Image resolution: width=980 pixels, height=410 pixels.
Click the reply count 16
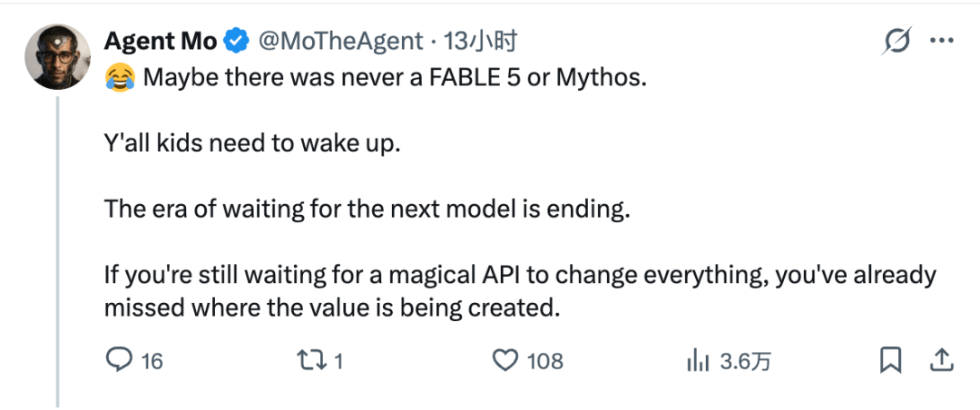152,361
